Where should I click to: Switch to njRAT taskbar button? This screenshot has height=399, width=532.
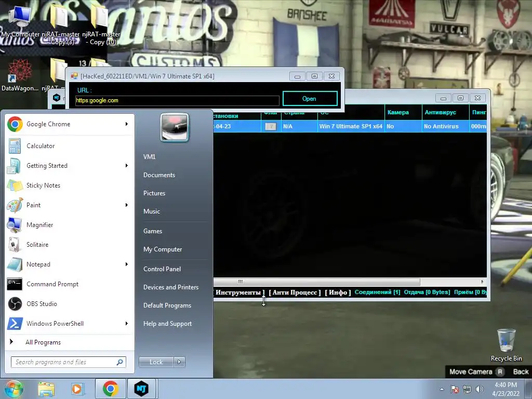point(141,389)
